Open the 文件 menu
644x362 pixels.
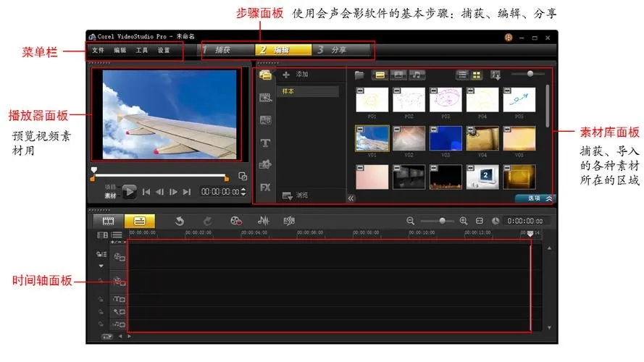[x=99, y=51]
